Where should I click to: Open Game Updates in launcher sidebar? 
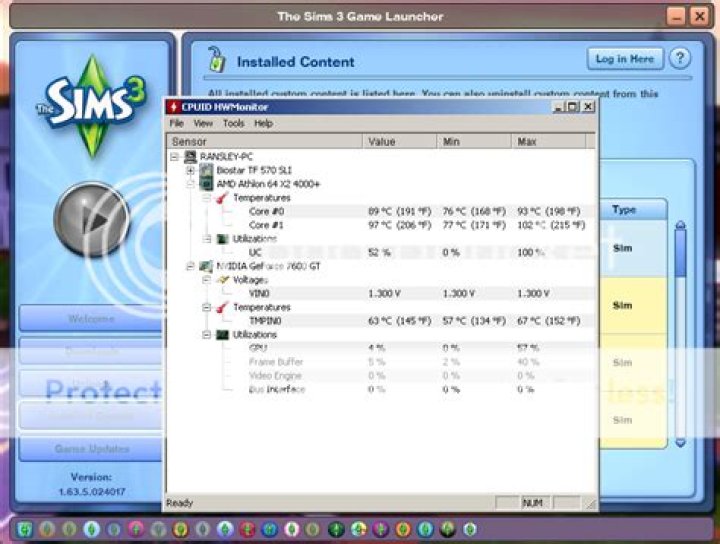click(x=91, y=449)
